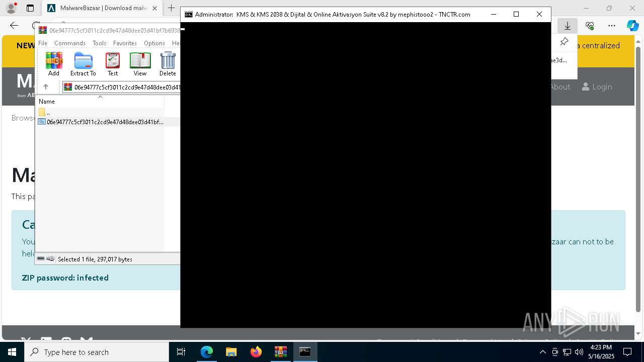This screenshot has height=362, width=644.
Task: Open the Favorites menu in WinRAR
Action: click(x=125, y=43)
